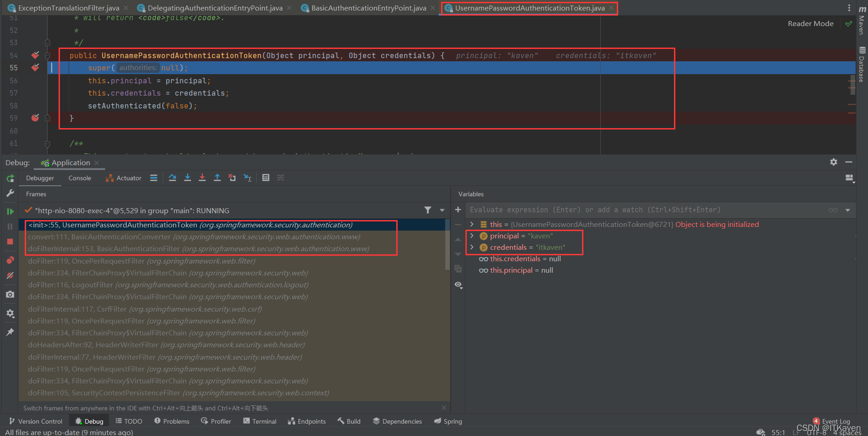This screenshot has height=436, width=868.
Task: Open the View Breakpoints double-red-dots icon
Action: click(10, 260)
